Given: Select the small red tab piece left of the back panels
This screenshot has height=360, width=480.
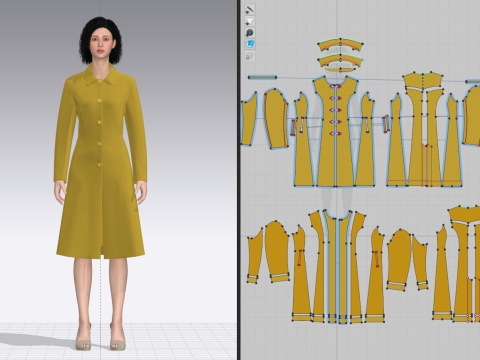Looking at the screenshot, I should [x=386, y=124].
